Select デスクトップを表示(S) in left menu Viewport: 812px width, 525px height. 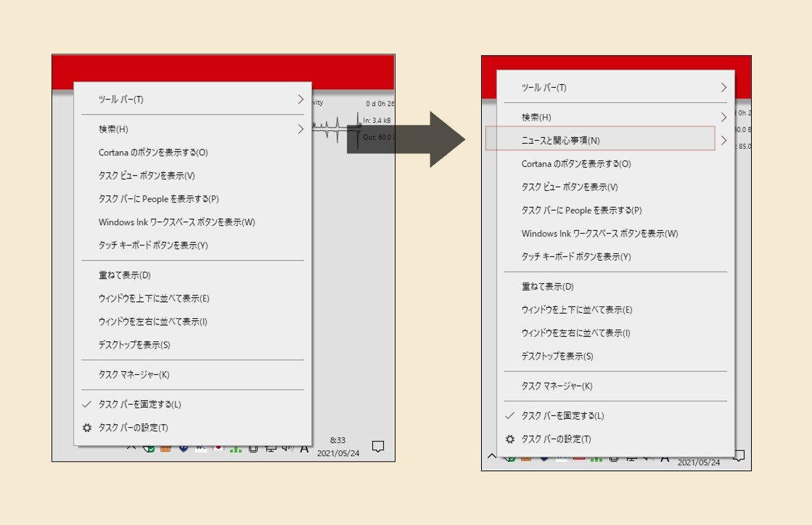coord(192,345)
